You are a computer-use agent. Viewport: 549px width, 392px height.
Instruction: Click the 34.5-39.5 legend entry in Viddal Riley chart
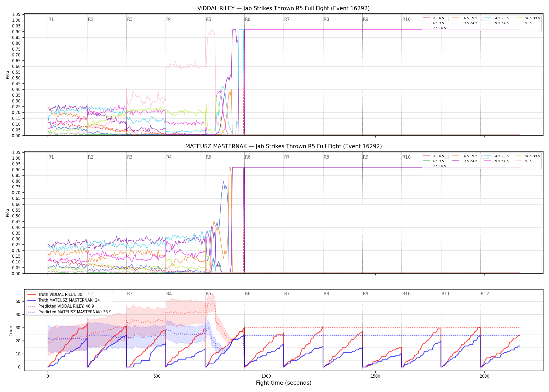(528, 18)
